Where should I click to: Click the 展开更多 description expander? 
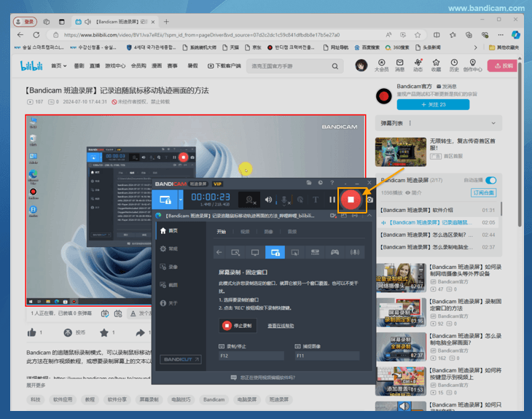pyautogui.click(x=37, y=385)
